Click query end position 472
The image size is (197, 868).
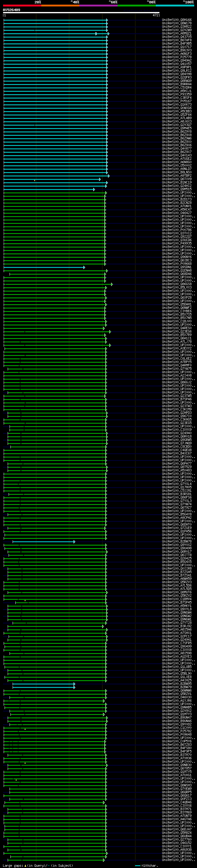pos(155,15)
